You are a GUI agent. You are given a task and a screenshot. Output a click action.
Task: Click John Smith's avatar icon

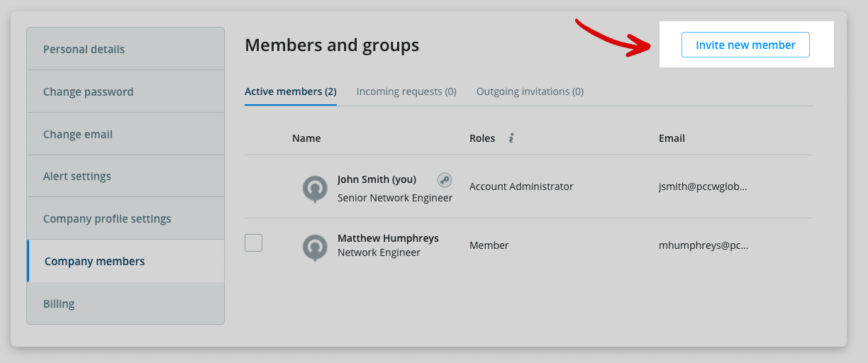(315, 188)
